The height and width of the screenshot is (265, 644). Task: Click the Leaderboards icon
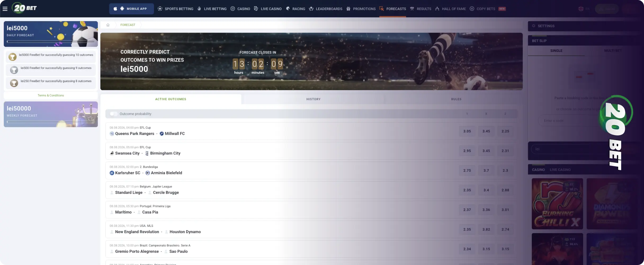(311, 9)
